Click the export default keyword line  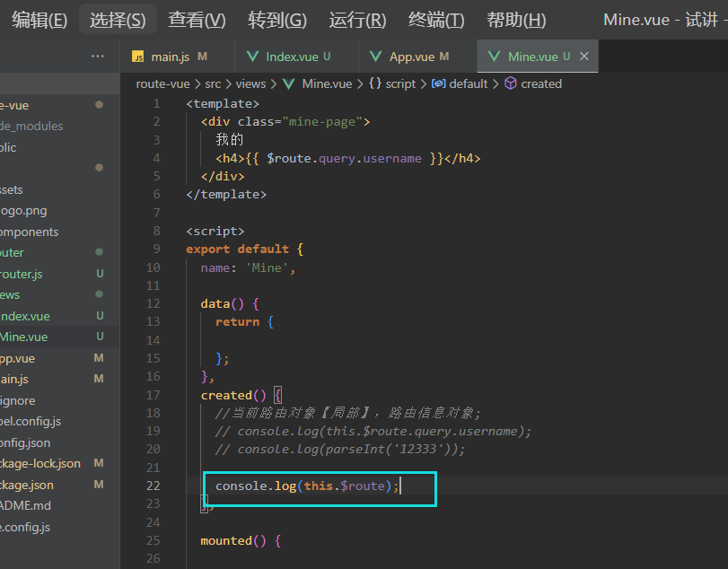(x=245, y=249)
